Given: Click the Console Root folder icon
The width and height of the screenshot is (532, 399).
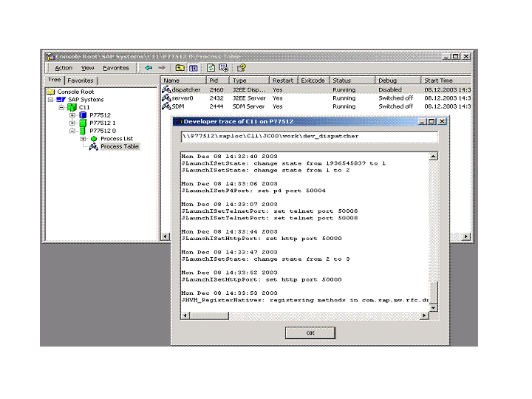Looking at the screenshot, I should coord(51,92).
